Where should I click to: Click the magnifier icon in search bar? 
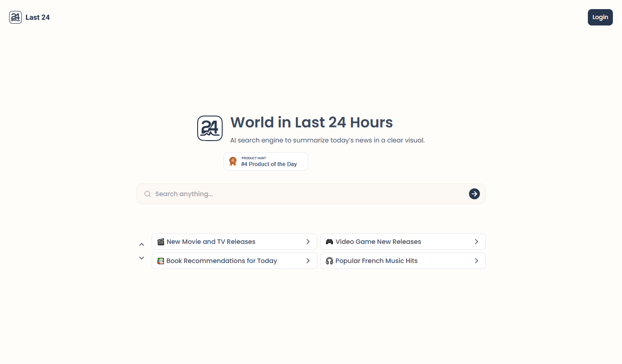tap(148, 194)
